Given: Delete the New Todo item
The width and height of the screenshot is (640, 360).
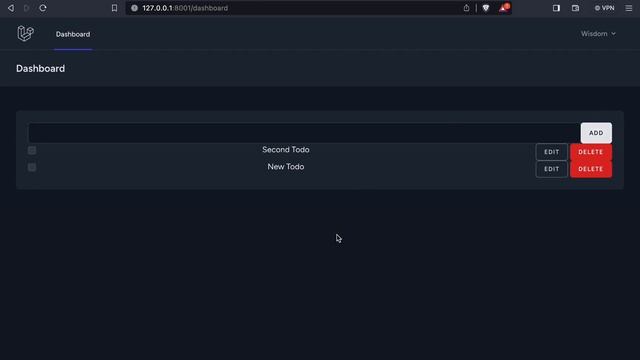Looking at the screenshot, I should 591,169.
